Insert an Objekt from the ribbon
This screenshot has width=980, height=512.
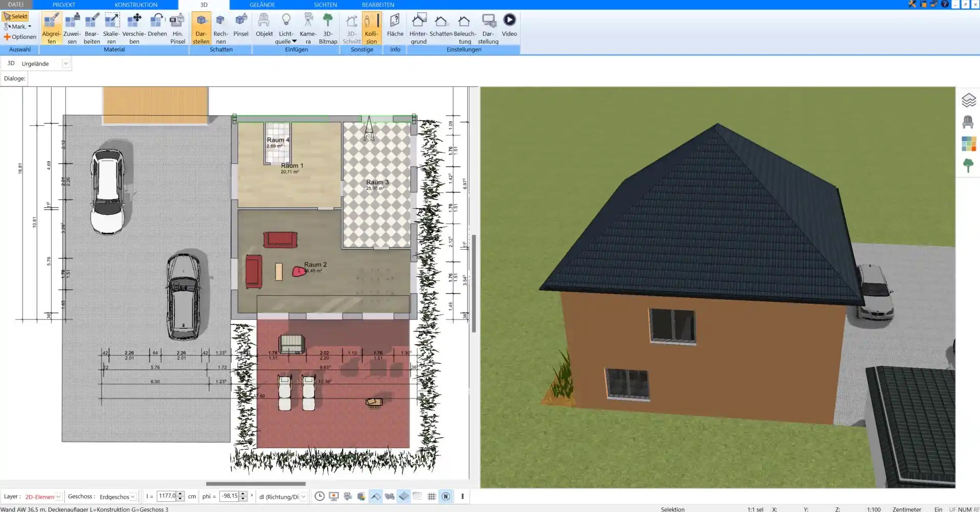click(x=264, y=26)
